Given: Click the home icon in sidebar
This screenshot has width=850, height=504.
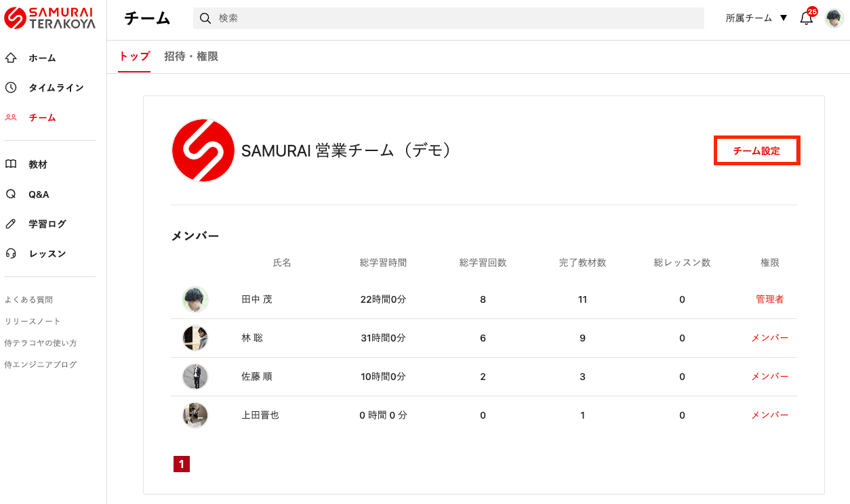Looking at the screenshot, I should [11, 58].
